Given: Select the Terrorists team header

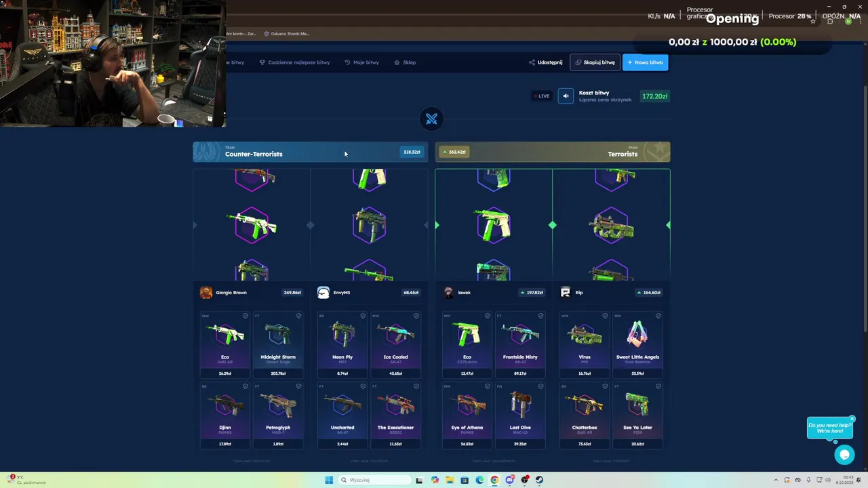Looking at the screenshot, I should pos(552,152).
